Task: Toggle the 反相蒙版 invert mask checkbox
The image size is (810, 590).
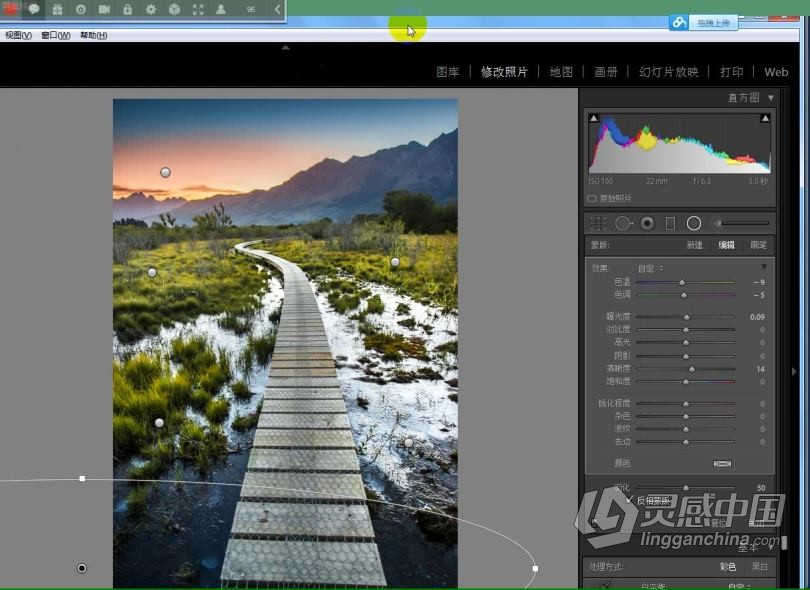Action: [x=629, y=500]
